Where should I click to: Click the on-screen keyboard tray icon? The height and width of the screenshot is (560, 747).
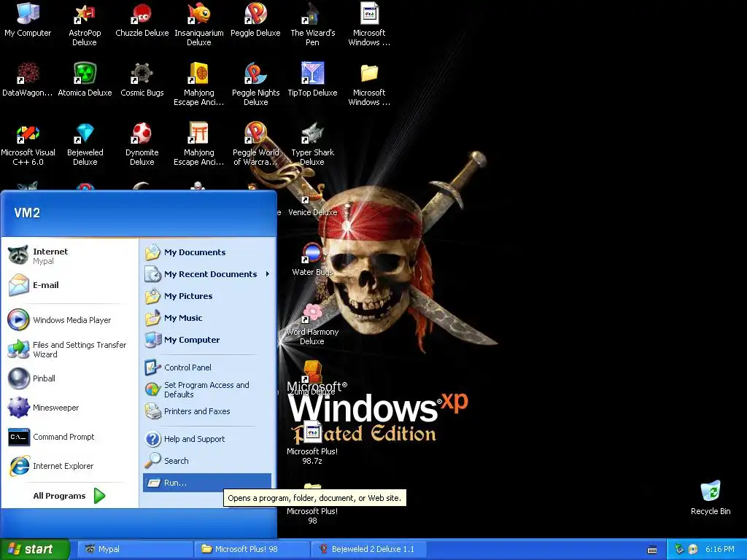pyautogui.click(x=652, y=550)
